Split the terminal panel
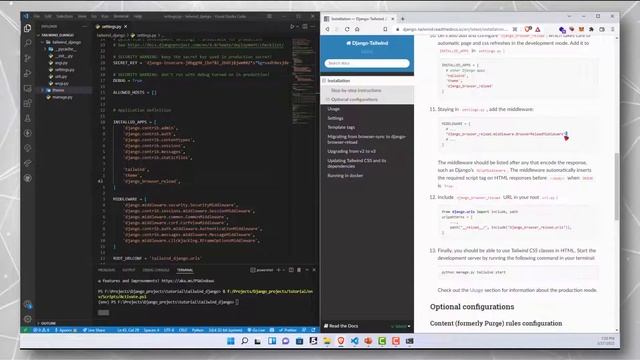 click(x=291, y=270)
